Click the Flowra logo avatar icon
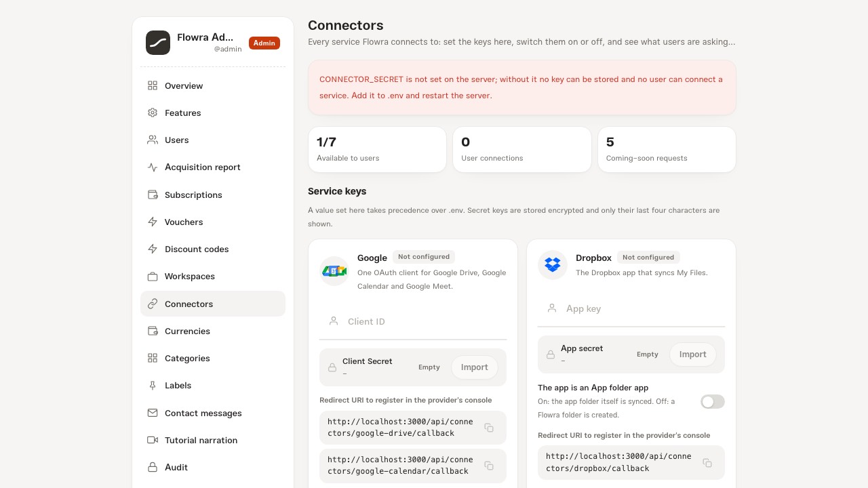Viewport: 868px width, 488px height. pyautogui.click(x=158, y=43)
